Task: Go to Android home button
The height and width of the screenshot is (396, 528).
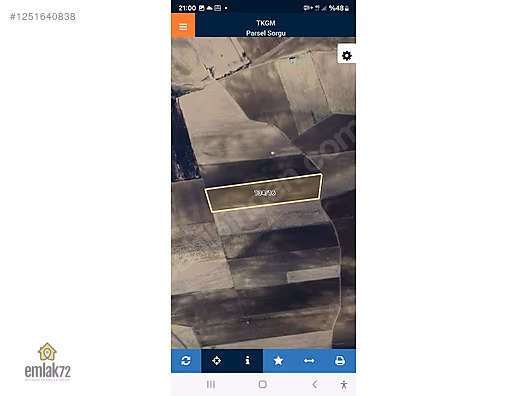Action: tap(263, 384)
